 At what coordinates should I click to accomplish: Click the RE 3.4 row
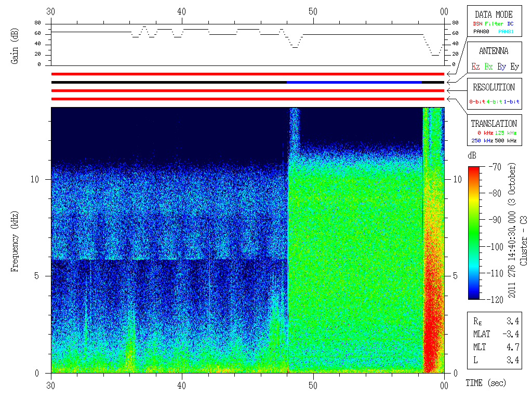(x=496, y=321)
